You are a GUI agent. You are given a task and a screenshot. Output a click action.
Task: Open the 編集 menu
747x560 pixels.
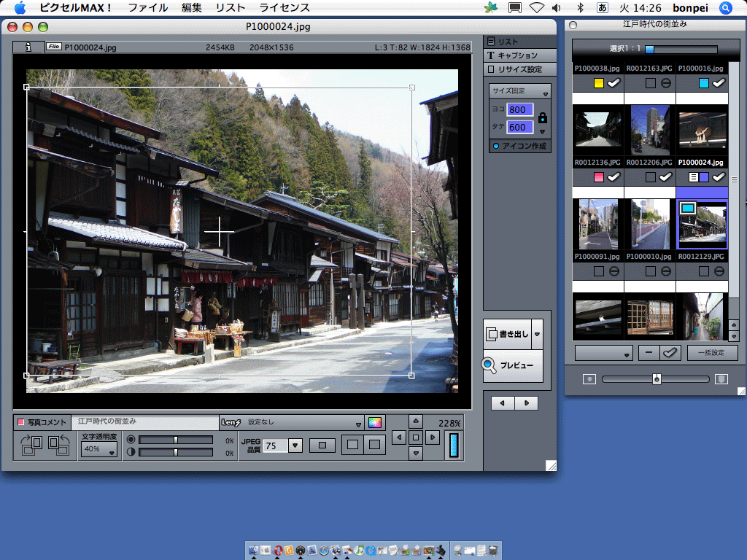point(192,7)
